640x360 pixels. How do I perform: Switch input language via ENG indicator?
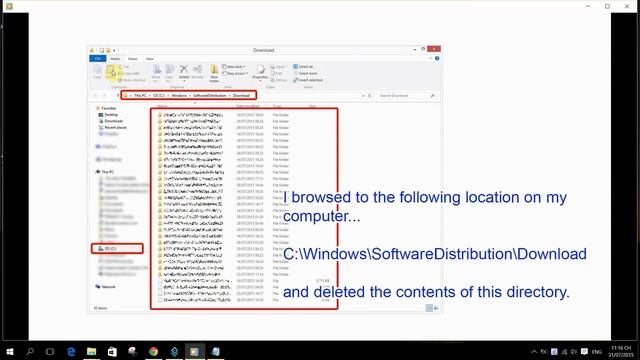coord(597,352)
